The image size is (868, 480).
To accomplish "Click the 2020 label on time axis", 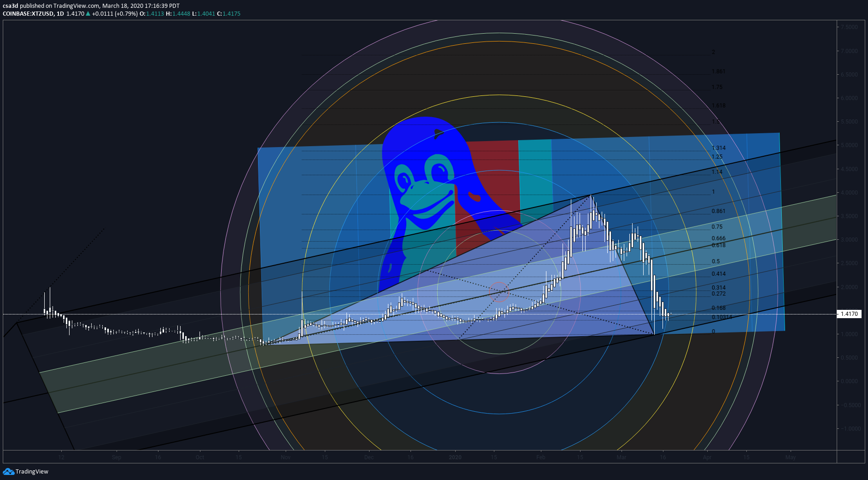I will [x=455, y=457].
